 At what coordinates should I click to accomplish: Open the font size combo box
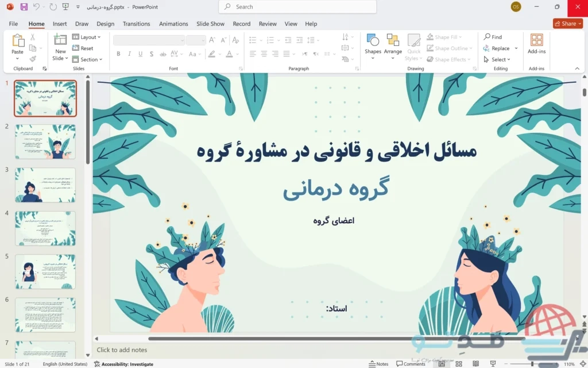coord(196,40)
